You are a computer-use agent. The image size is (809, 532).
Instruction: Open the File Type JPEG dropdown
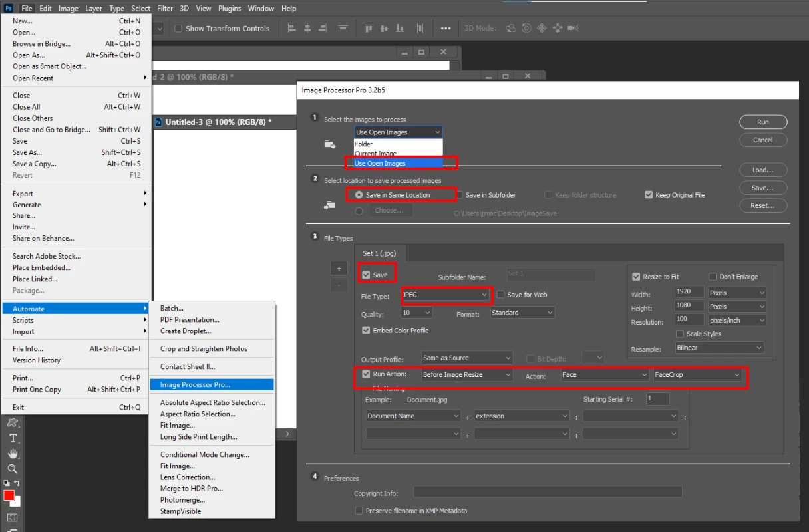pos(445,295)
